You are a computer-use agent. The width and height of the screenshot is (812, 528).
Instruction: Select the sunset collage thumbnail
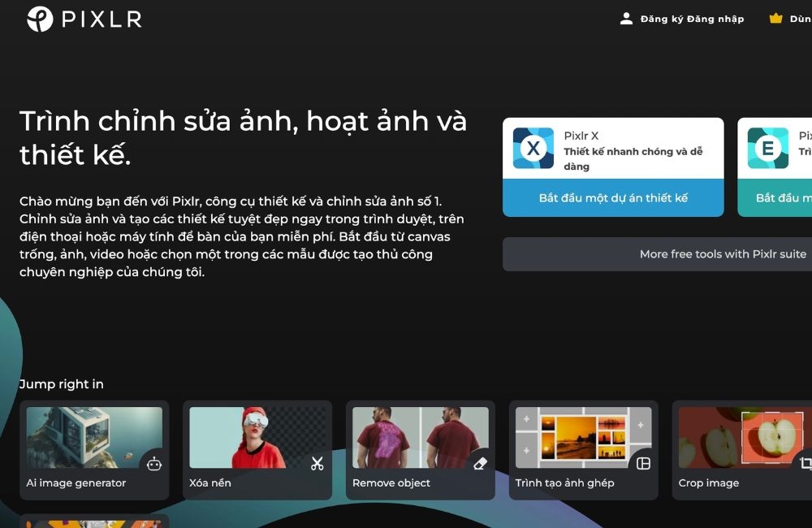click(x=584, y=437)
